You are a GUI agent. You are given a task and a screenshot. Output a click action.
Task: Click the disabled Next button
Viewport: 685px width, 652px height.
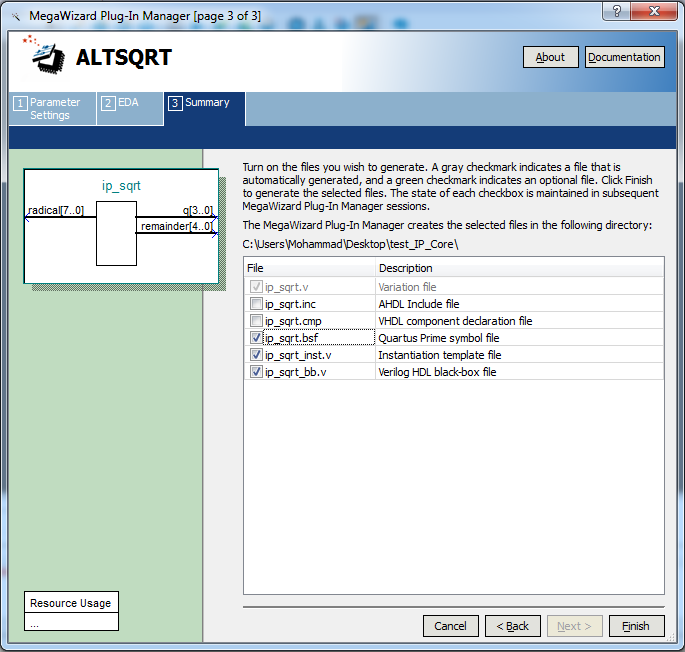574,626
